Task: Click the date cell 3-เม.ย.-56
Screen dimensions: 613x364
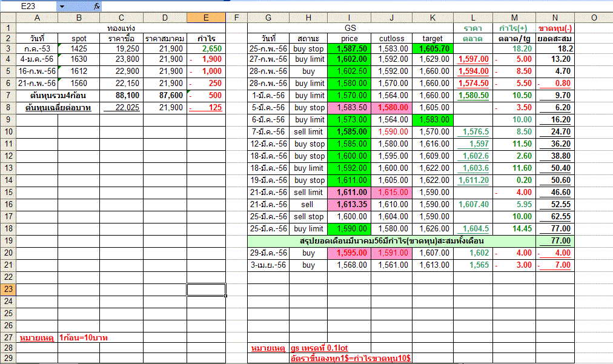Action: coord(268,265)
